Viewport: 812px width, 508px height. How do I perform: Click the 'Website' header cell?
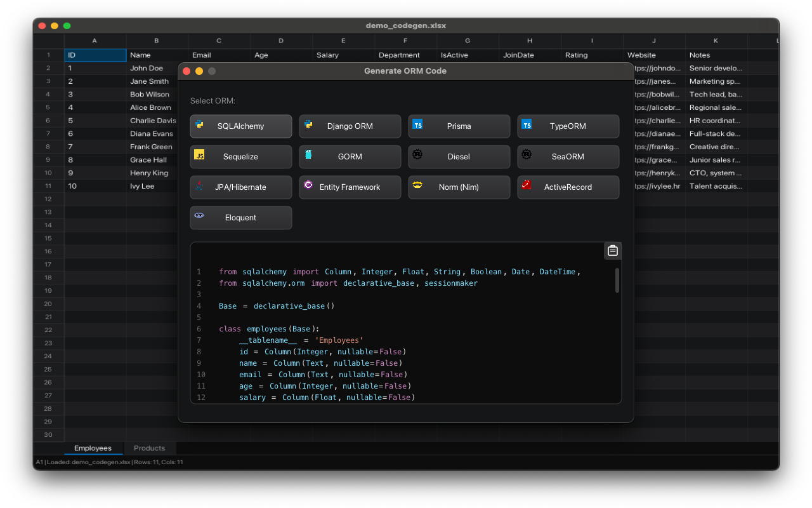[655, 55]
